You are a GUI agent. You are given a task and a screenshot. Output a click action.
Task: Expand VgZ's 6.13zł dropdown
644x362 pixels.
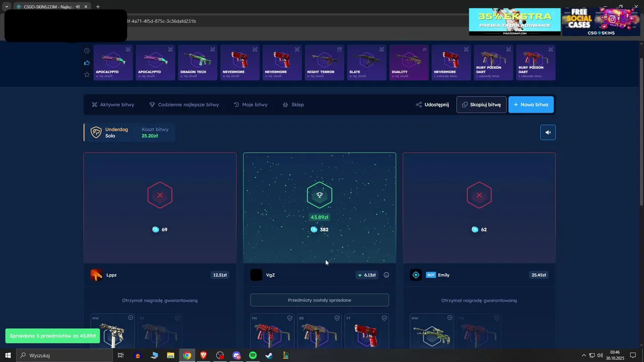(366, 275)
